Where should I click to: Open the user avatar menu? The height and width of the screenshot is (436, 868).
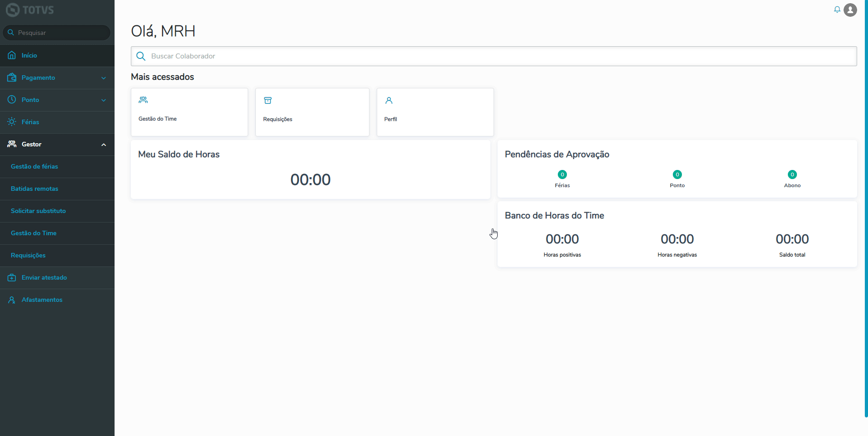point(850,10)
